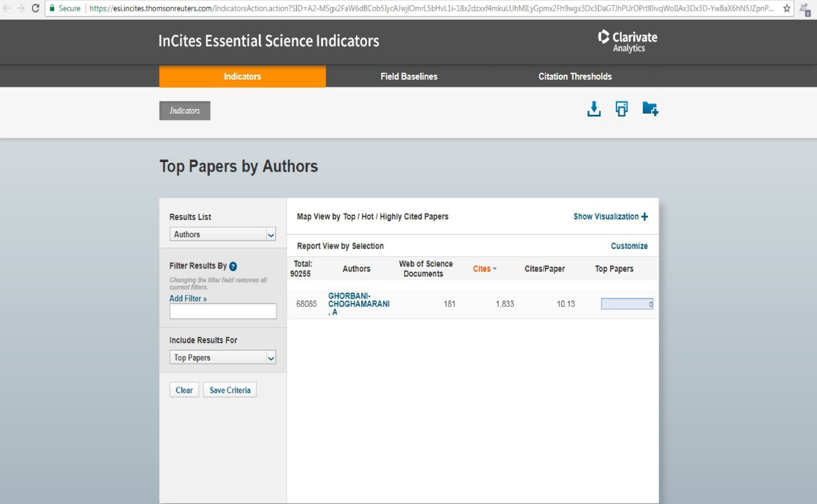Click the browser address bar URL
Screen dimensions: 817x504
(431, 8)
